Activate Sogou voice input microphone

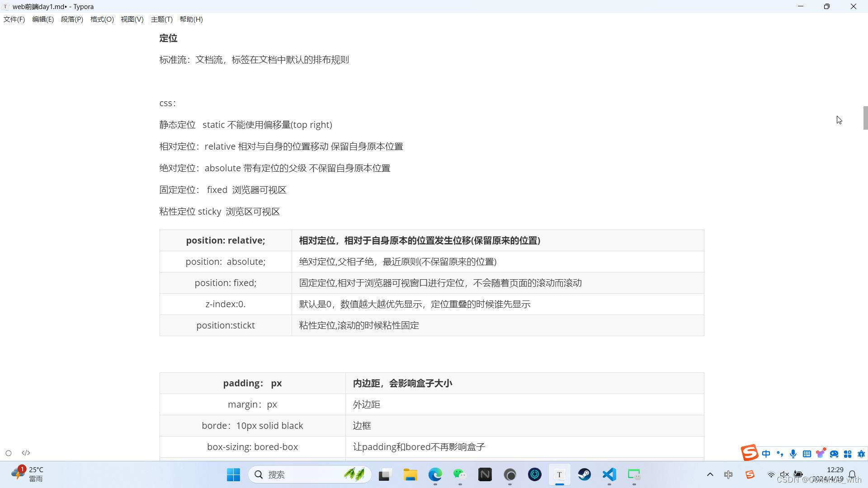pyautogui.click(x=793, y=454)
